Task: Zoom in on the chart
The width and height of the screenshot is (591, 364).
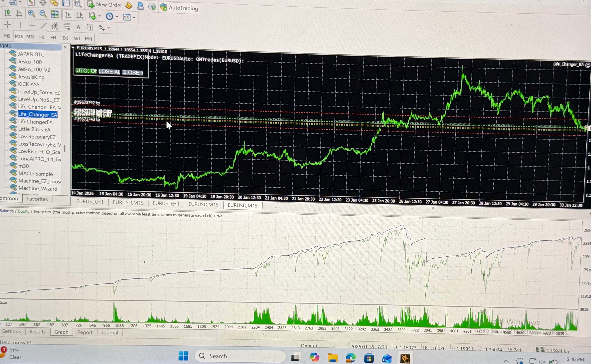Action: tap(31, 14)
